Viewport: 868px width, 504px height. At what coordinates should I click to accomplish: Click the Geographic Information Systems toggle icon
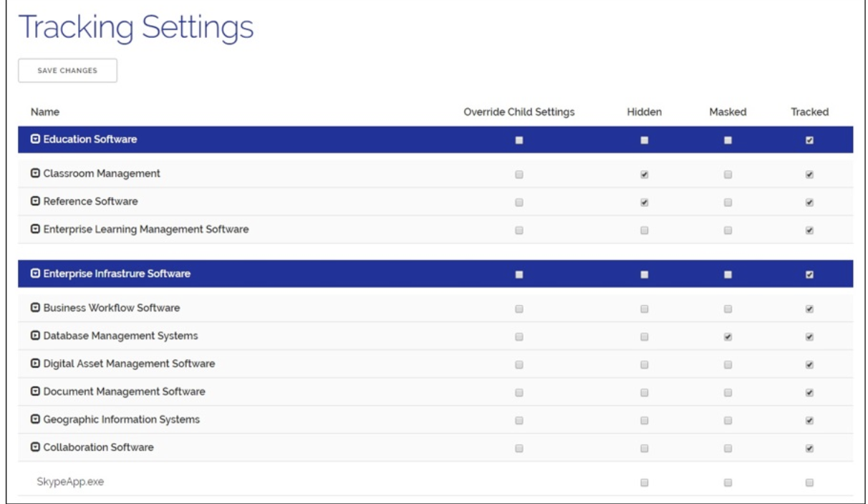pyautogui.click(x=35, y=420)
